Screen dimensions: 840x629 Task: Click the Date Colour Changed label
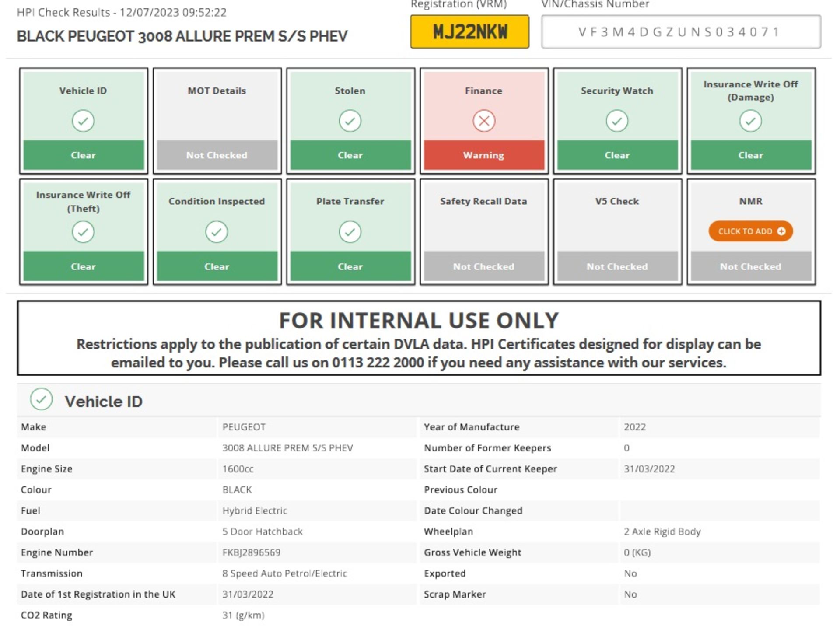coord(473,510)
